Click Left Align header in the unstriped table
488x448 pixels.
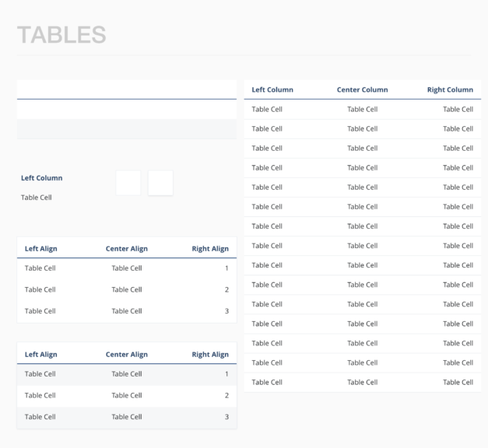(40, 248)
